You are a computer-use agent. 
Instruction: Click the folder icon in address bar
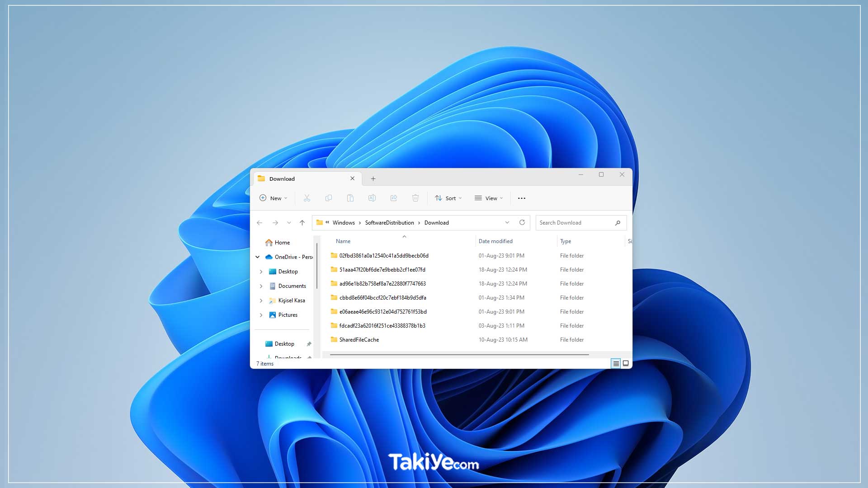click(x=320, y=222)
